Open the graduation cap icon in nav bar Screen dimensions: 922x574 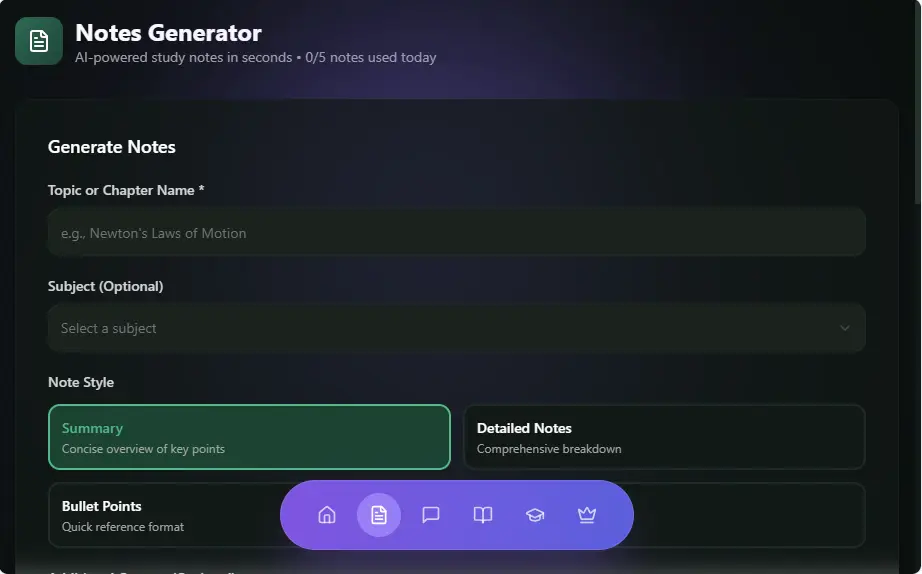pyautogui.click(x=535, y=515)
